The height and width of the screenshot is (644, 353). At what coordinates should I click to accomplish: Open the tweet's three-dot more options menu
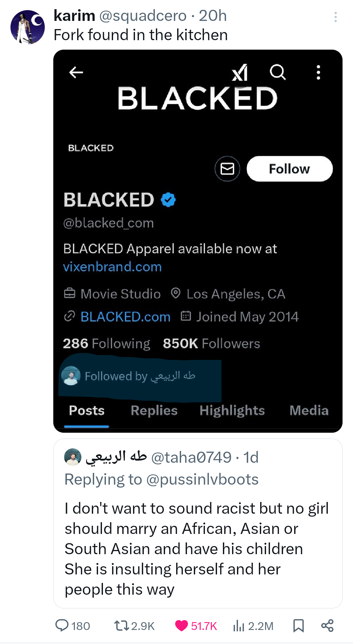click(335, 17)
